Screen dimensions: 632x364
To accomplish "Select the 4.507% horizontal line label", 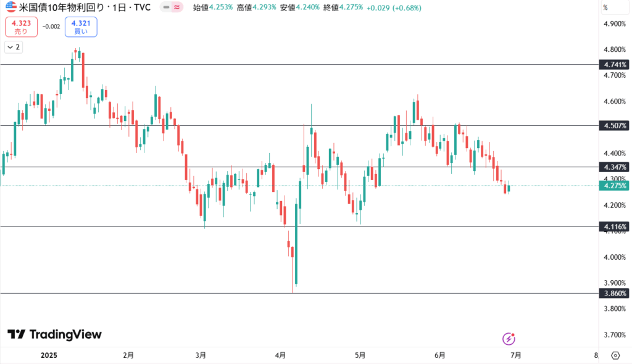I will point(614,126).
